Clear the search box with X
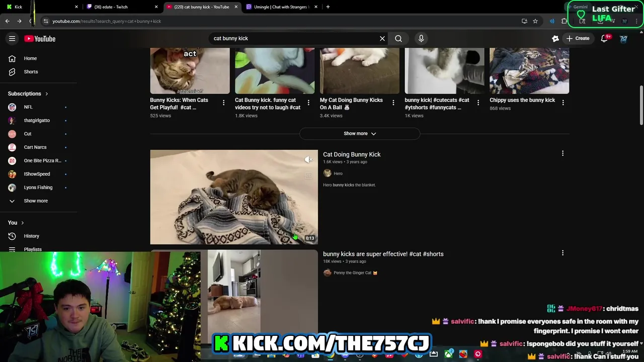The image size is (644, 362). [x=382, y=38]
